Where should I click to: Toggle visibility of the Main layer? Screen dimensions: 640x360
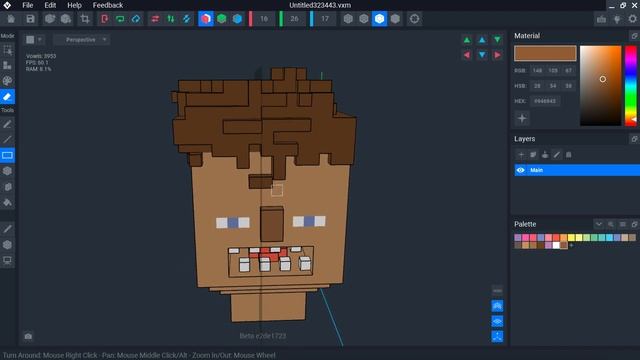pos(520,170)
